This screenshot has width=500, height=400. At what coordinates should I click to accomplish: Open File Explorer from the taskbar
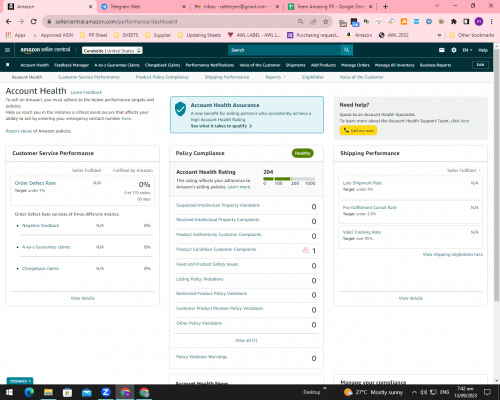tap(48, 392)
